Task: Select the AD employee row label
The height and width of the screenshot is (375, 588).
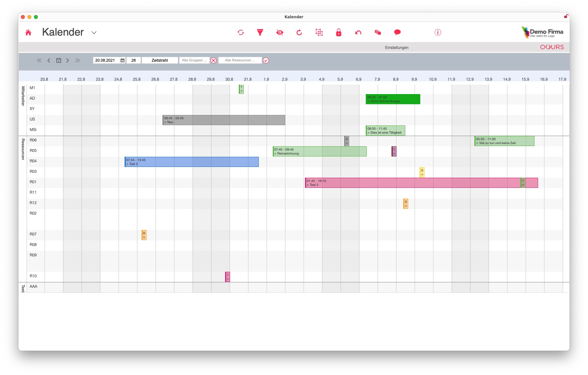Action: click(x=32, y=98)
